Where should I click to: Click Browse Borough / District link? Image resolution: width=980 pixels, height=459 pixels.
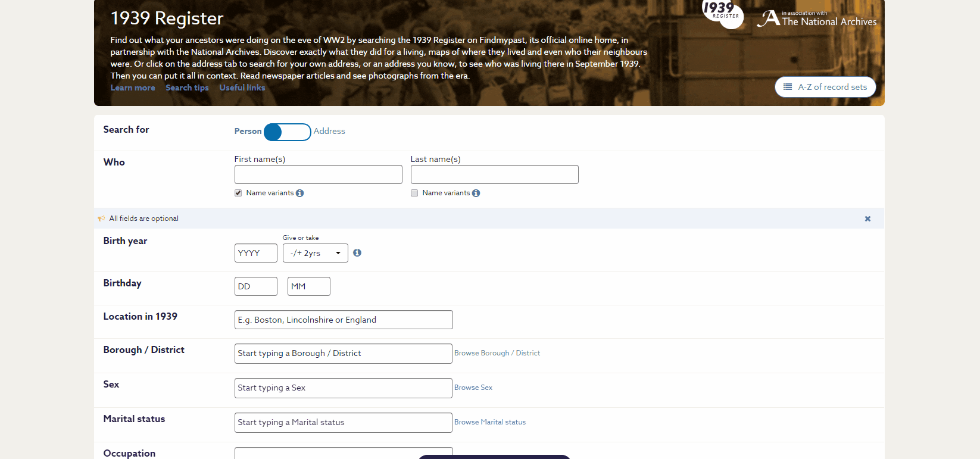497,353
